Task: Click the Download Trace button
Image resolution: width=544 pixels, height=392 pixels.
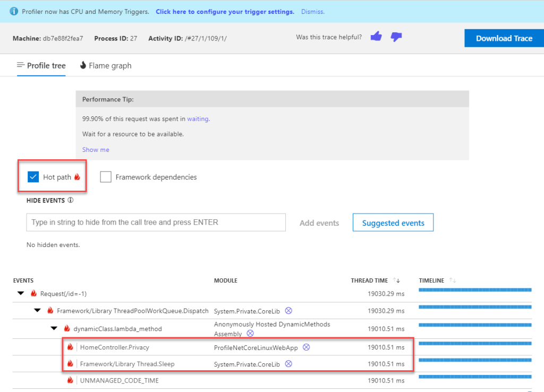Action: coord(504,38)
